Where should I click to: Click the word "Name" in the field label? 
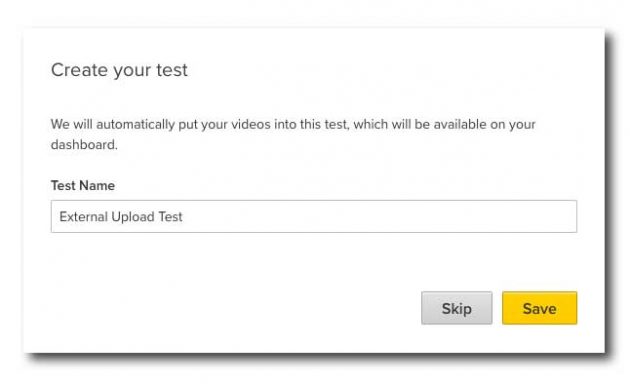pos(97,186)
